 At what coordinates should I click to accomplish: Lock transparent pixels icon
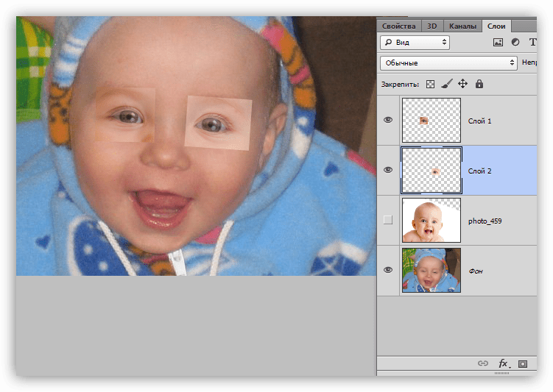pos(430,84)
